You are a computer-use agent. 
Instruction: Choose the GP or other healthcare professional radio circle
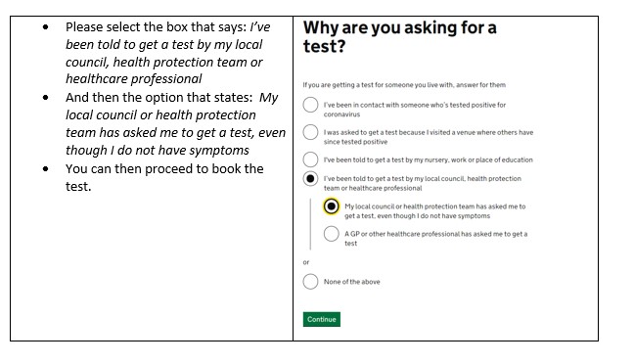click(x=331, y=234)
